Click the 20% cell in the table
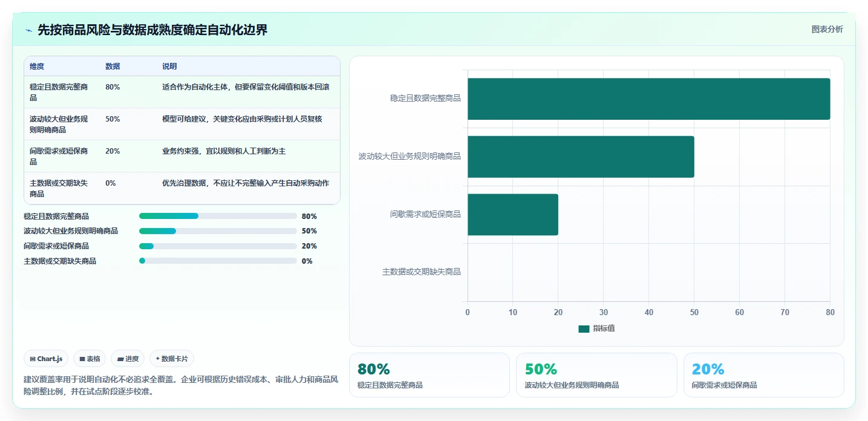This screenshot has width=868, height=421. (x=113, y=151)
